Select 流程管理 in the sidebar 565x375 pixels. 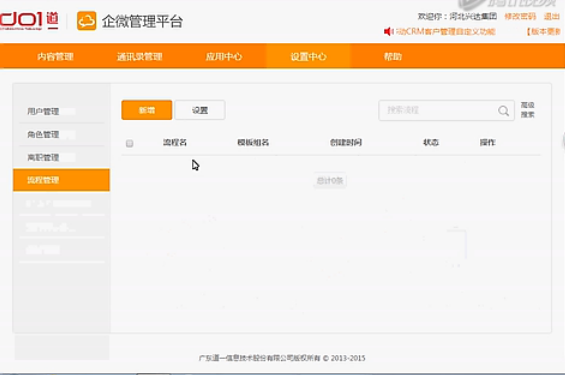pyautogui.click(x=61, y=180)
